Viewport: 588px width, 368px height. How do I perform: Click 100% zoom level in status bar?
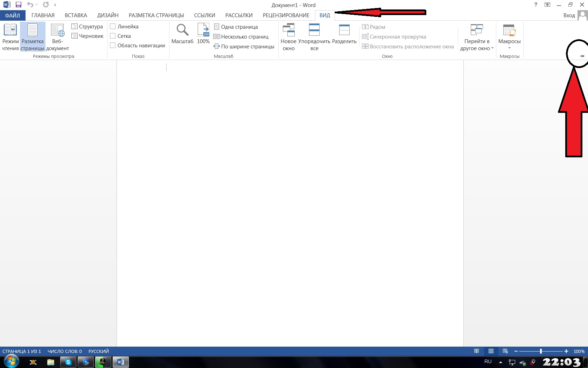[x=579, y=351]
